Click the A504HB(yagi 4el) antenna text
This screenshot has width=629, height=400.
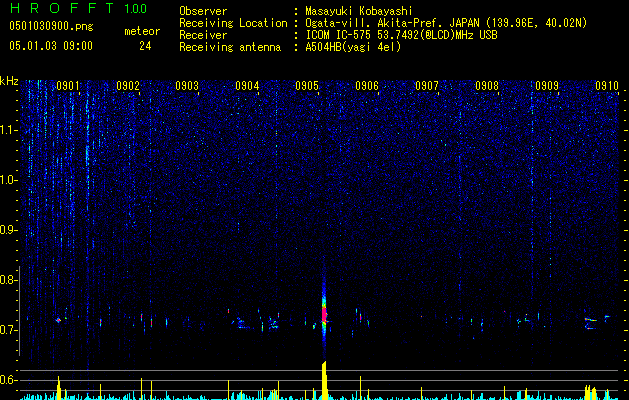353,47
